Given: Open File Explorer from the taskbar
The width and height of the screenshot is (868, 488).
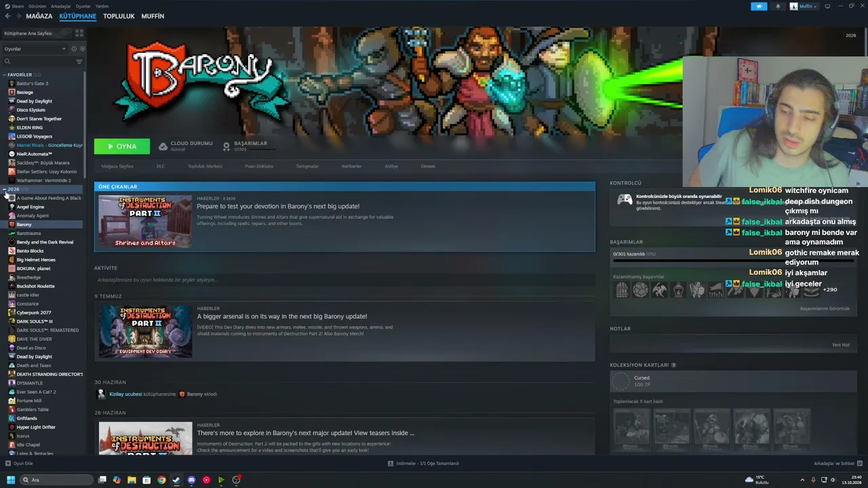Looking at the screenshot, I should click(x=132, y=480).
